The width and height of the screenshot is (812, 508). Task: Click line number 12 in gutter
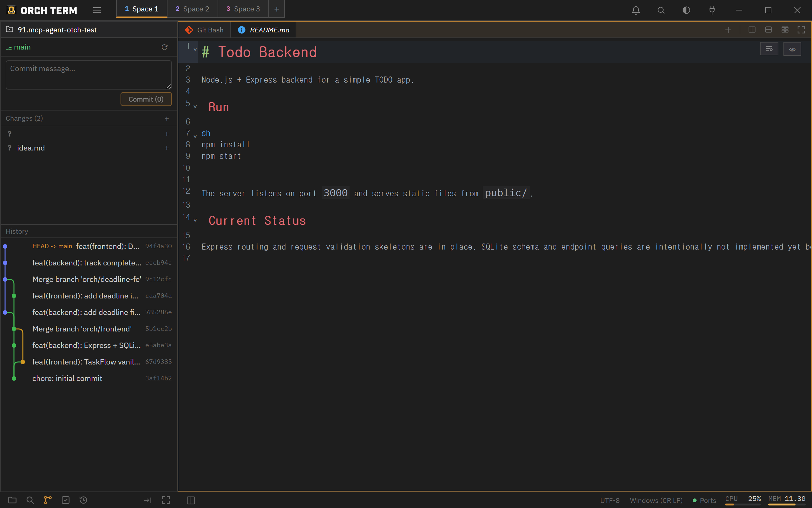186,191
